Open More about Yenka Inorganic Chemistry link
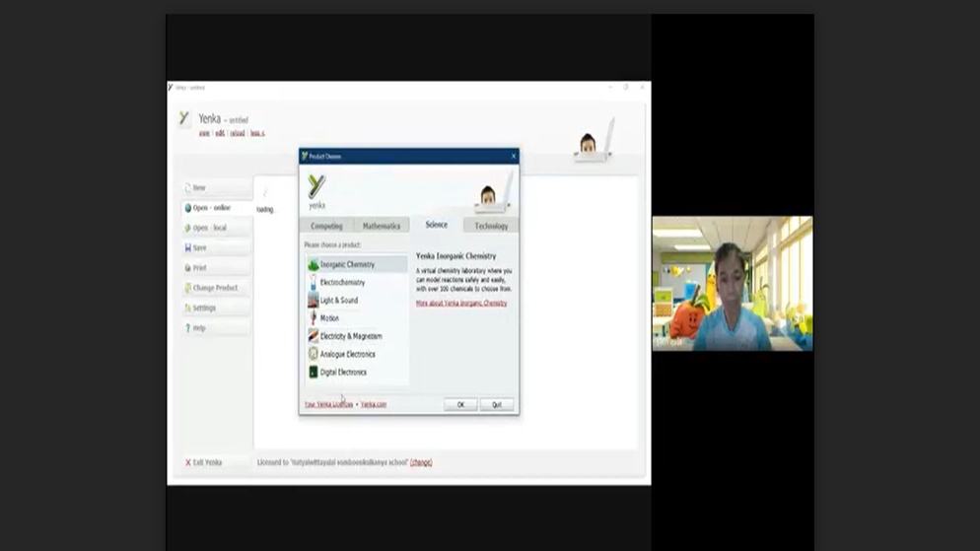The image size is (980, 551). coord(461,303)
